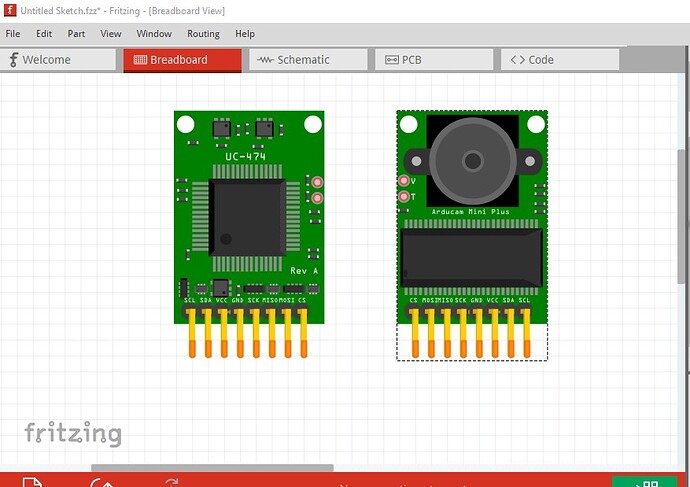Click the SCK pin on Arducam Mini Plus
Screen dimensions: 690x487
click(x=462, y=333)
